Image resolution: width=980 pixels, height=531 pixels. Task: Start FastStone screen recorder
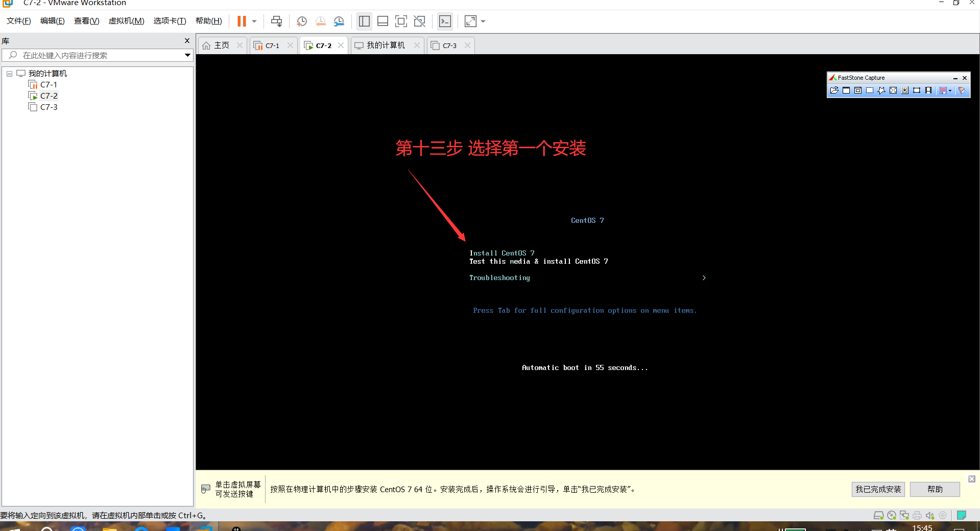928,90
